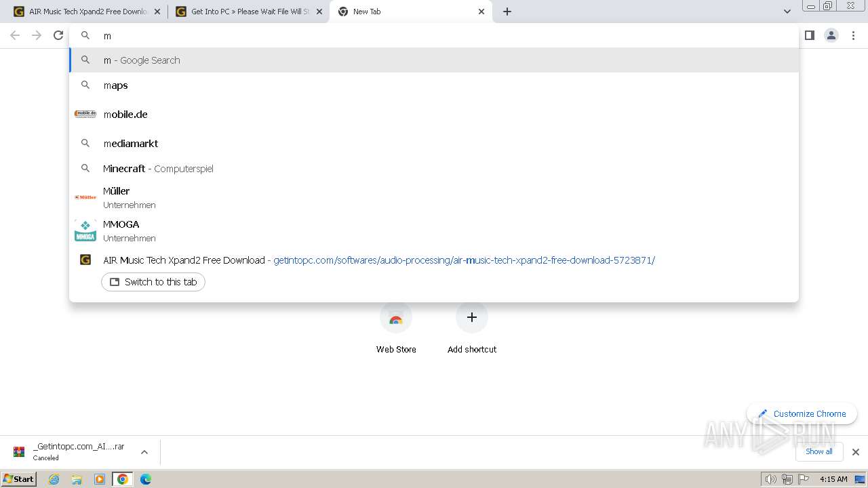
Task: Click the MMOGA logo icon
Action: [x=85, y=230]
